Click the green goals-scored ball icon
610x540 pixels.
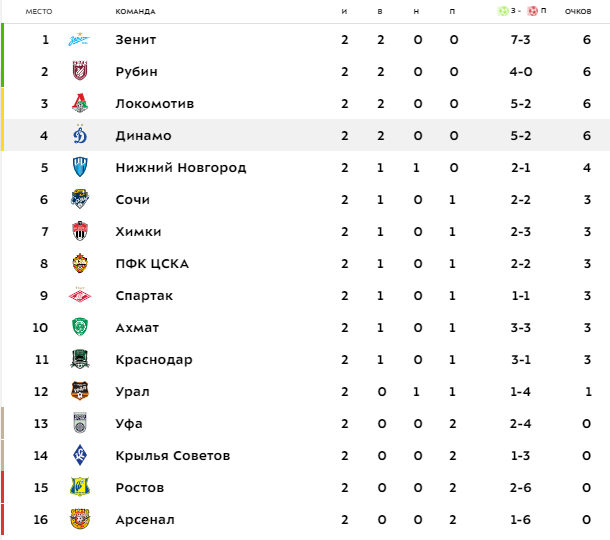point(503,11)
